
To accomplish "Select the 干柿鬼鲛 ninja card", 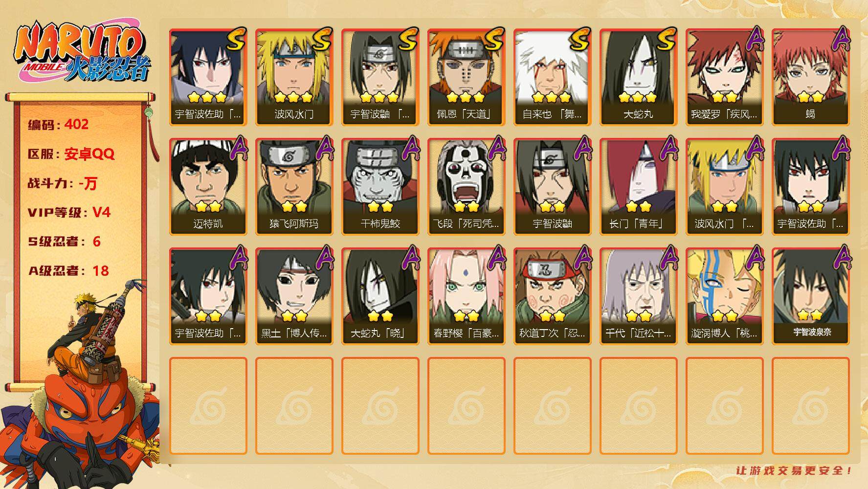I will [380, 186].
